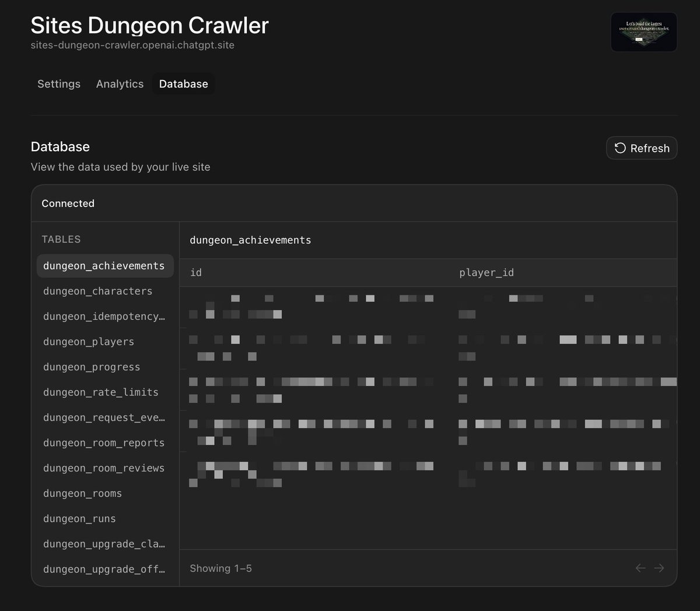Click the Refresh button
Screen dimensions: 700x611
pos(642,148)
